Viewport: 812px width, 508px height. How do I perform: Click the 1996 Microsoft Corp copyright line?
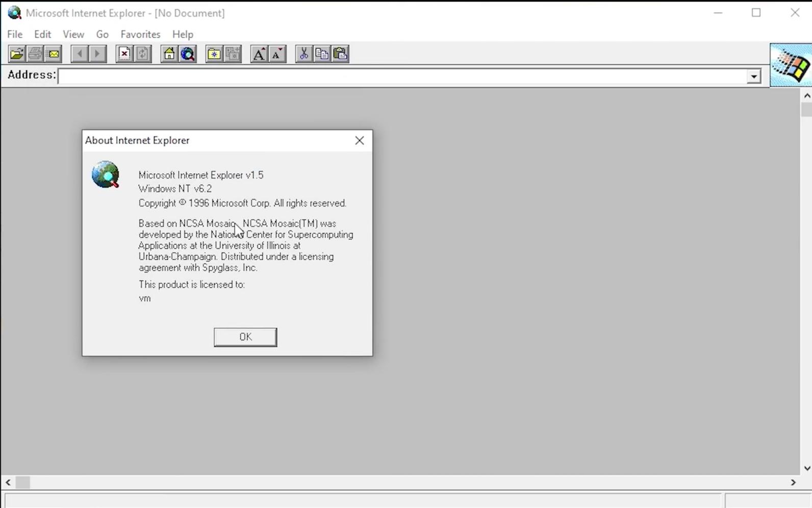click(242, 203)
